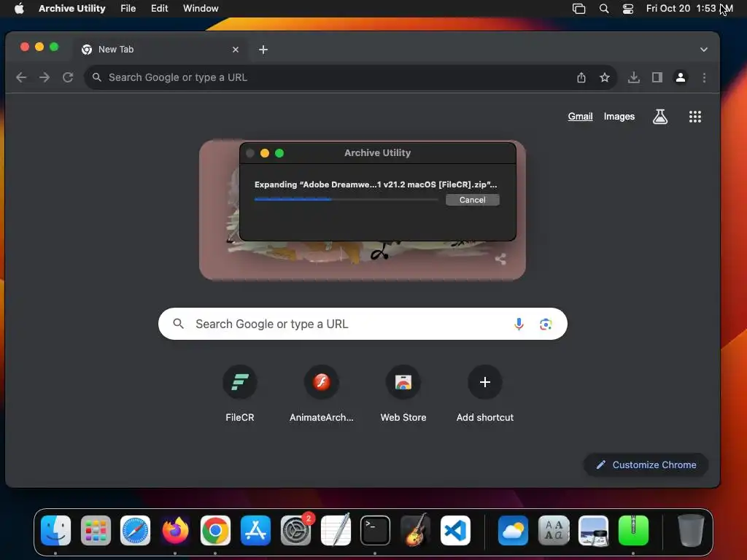Start voice search with the microphone
747x560 pixels.
click(519, 324)
